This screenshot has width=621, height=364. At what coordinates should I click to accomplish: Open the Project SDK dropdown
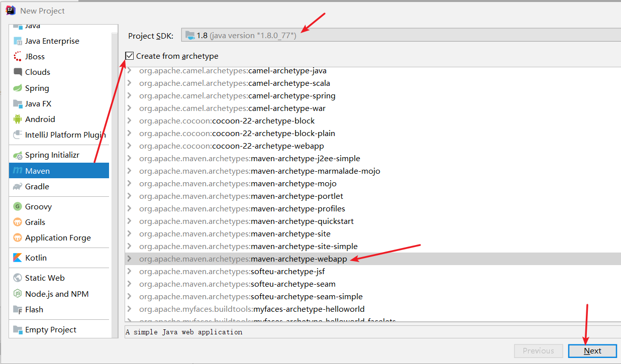[x=401, y=35]
